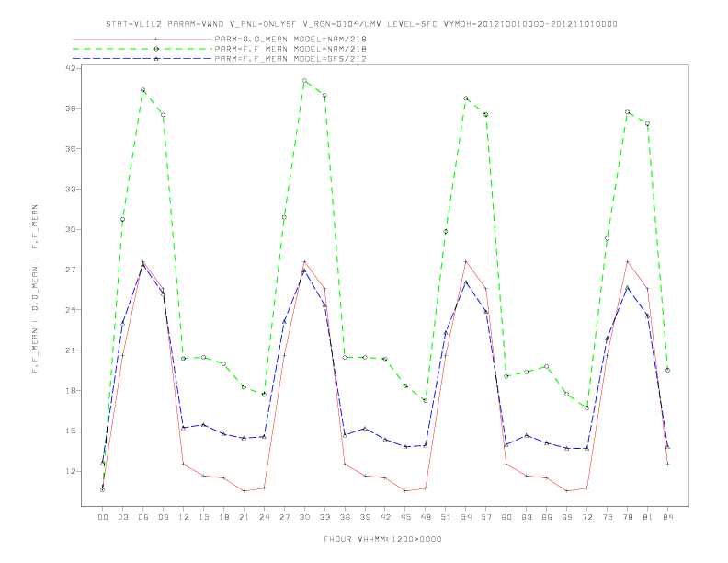Viewport: 728px width, 563px height.
Task: Click x-axis forecast hour label 78
Action: pyautogui.click(x=627, y=517)
